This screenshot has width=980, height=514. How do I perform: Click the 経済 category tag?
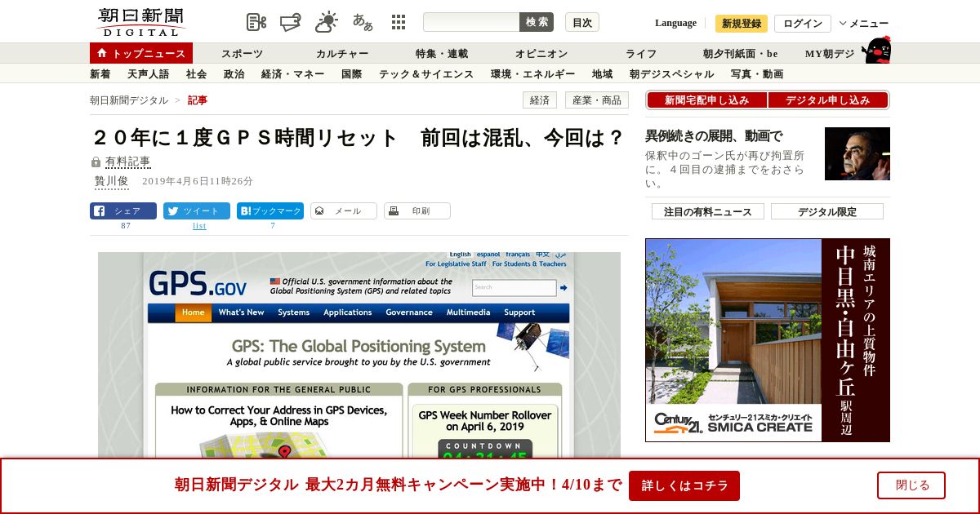tap(540, 100)
